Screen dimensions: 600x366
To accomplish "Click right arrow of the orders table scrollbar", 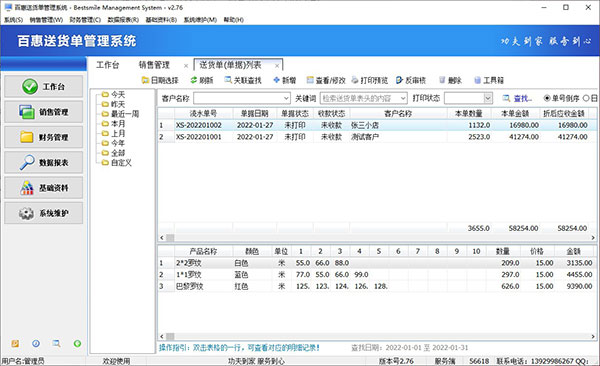I will pyautogui.click(x=593, y=238).
